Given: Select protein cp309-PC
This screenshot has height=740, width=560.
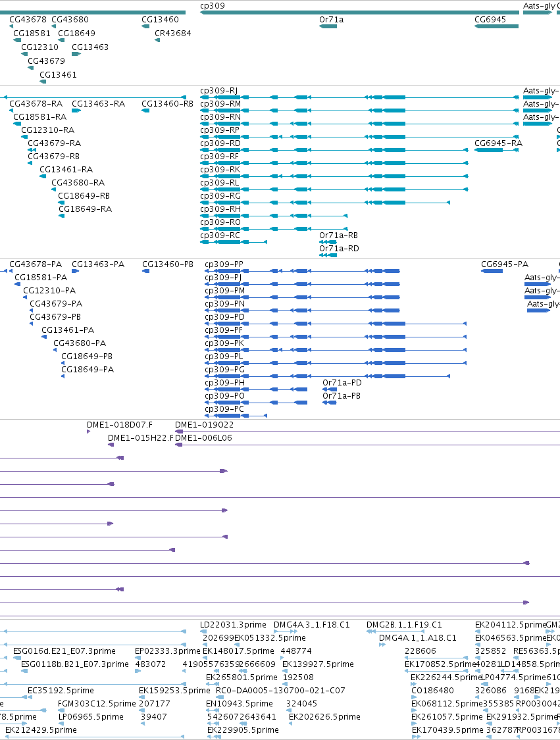Looking at the screenshot, I should (225, 409).
